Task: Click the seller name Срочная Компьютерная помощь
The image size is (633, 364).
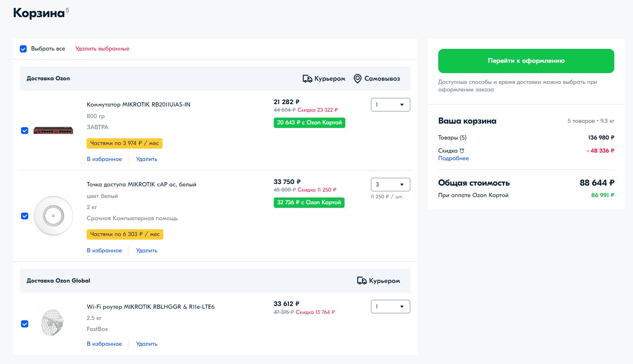Action: point(132,218)
